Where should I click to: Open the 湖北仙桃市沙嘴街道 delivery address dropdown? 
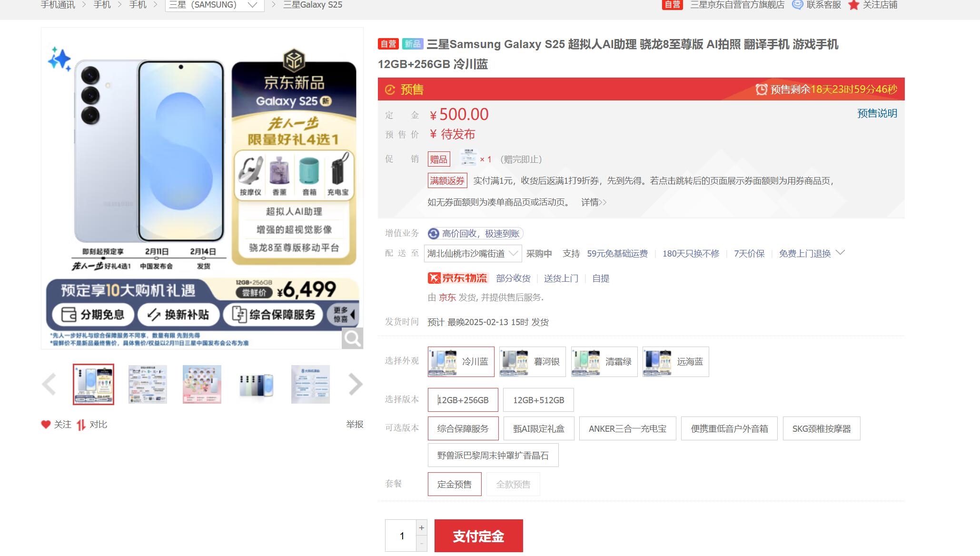click(473, 253)
